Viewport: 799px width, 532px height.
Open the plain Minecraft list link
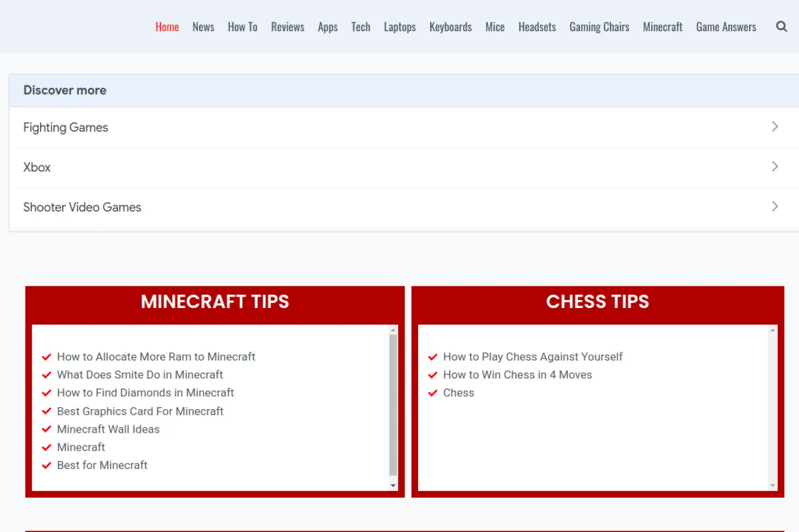tap(81, 447)
